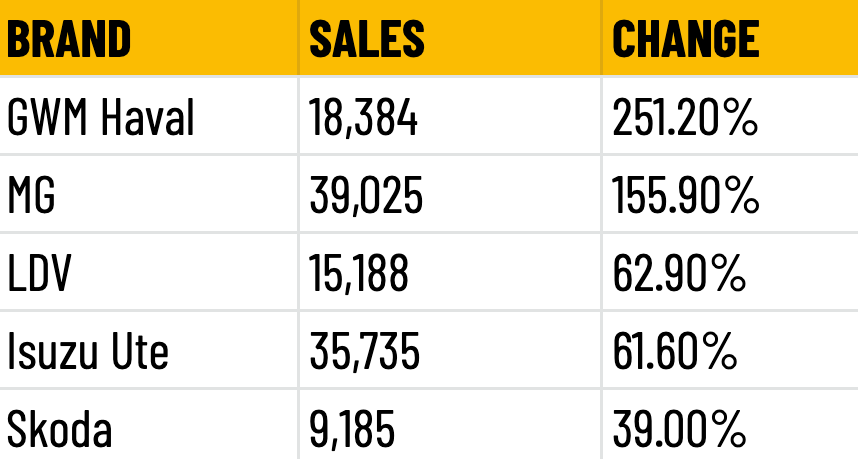Select the Skoda brand cell

tap(149, 425)
